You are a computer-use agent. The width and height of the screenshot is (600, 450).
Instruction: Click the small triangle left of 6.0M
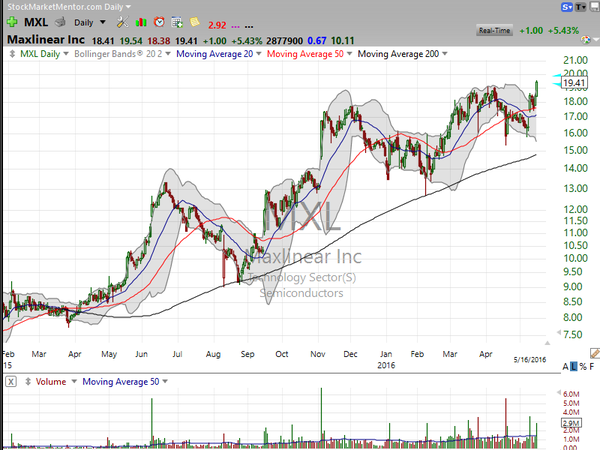tap(559, 393)
